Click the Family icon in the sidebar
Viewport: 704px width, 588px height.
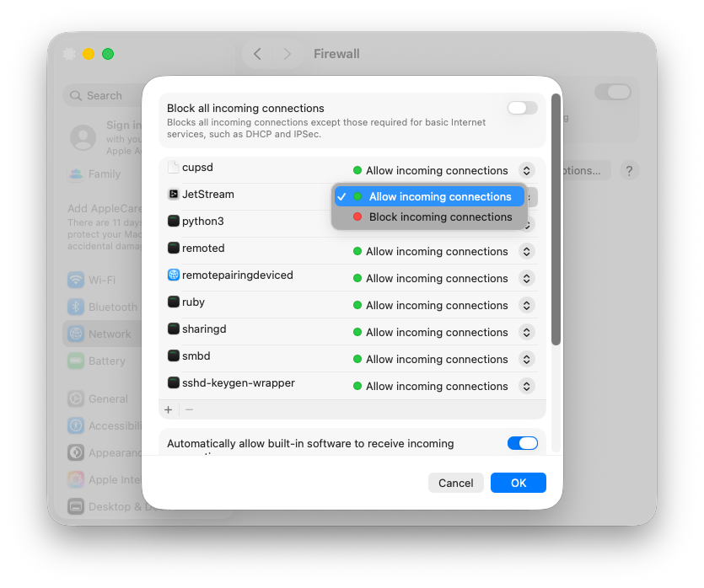[76, 174]
